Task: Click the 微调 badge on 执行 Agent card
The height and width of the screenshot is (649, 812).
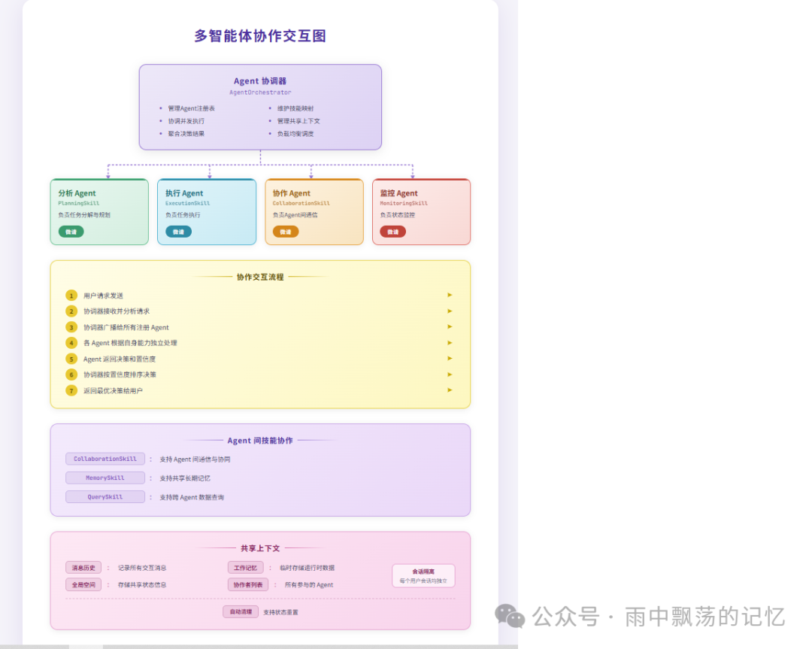Action: pyautogui.click(x=177, y=232)
